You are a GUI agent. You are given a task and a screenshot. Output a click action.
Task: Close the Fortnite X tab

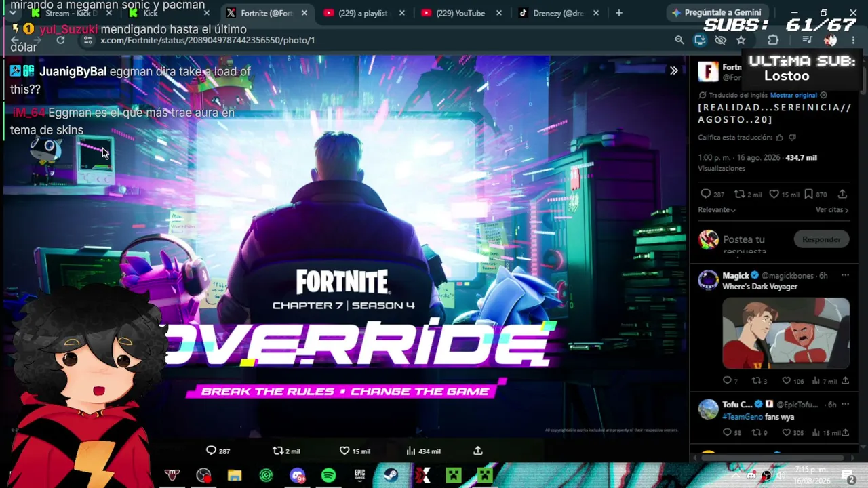(304, 13)
